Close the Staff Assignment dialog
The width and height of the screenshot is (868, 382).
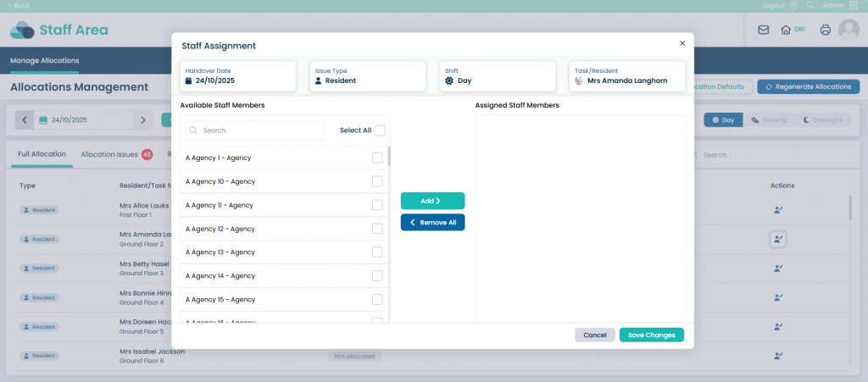(682, 42)
